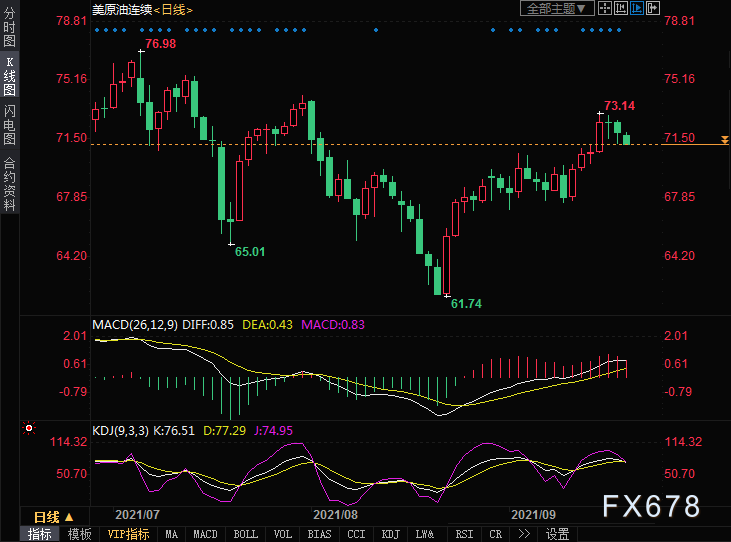Apply the CR indicator
Image resolution: width=731 pixels, height=542 pixels.
click(496, 534)
